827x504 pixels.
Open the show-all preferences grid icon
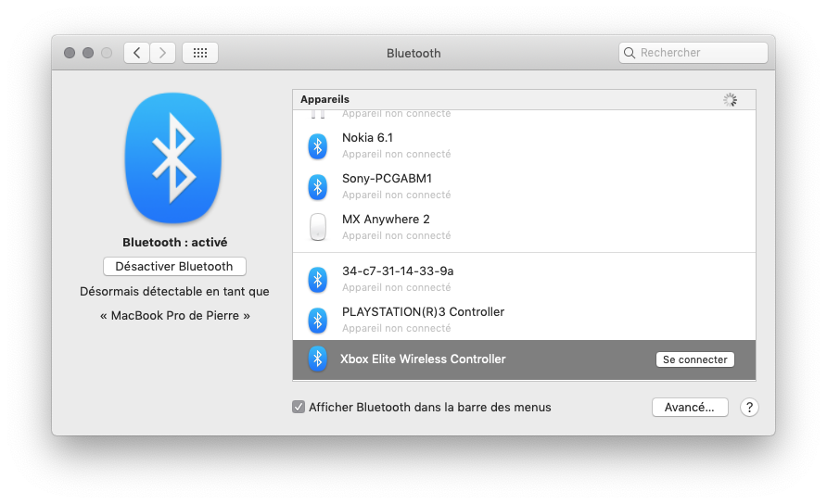[x=200, y=53]
